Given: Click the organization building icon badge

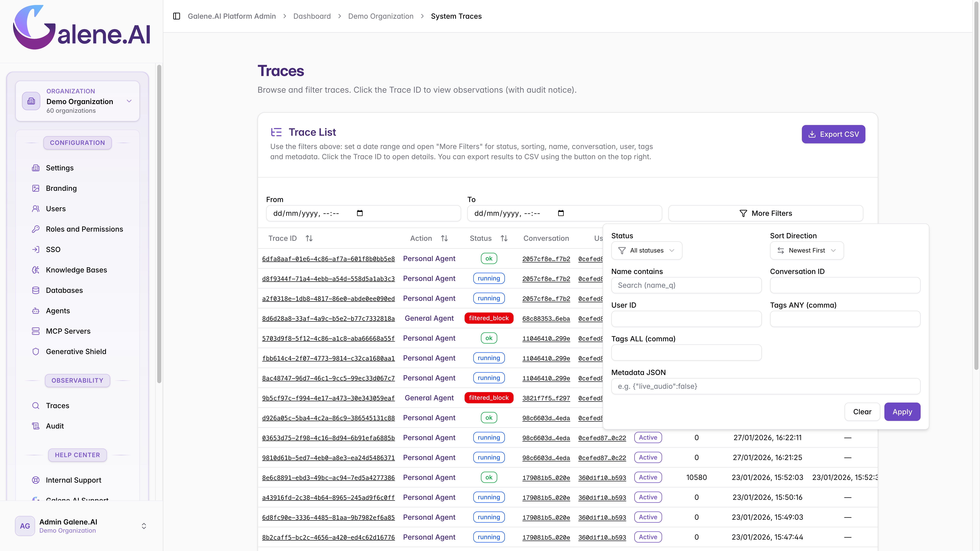Looking at the screenshot, I should [x=31, y=101].
